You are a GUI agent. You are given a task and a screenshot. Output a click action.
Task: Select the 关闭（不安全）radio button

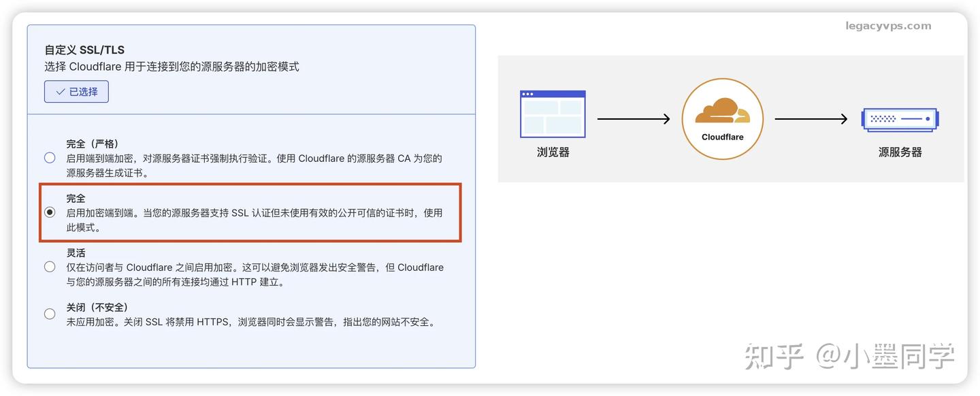click(50, 314)
